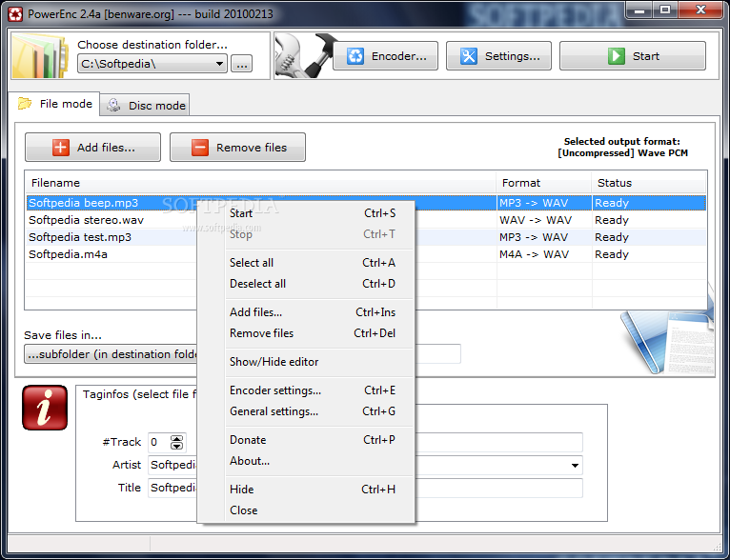This screenshot has height=560, width=730.
Task: Click the wrench and hammer tools icon
Action: (x=304, y=55)
